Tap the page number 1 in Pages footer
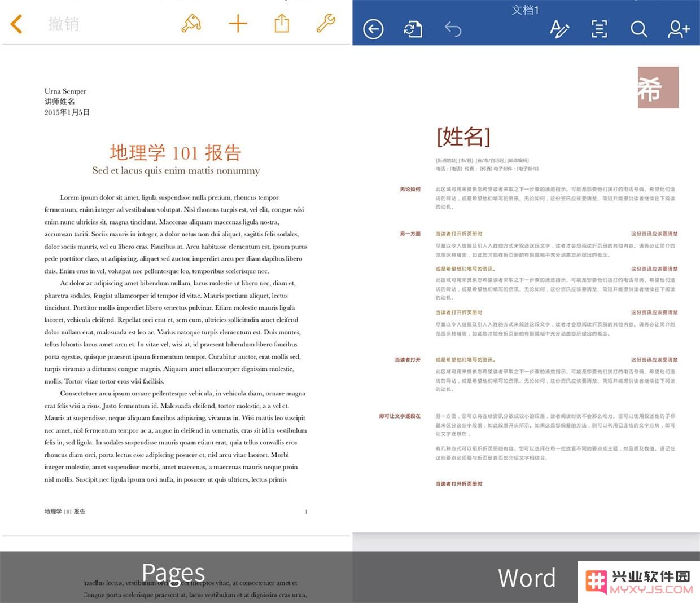The image size is (700, 603). pos(306,512)
